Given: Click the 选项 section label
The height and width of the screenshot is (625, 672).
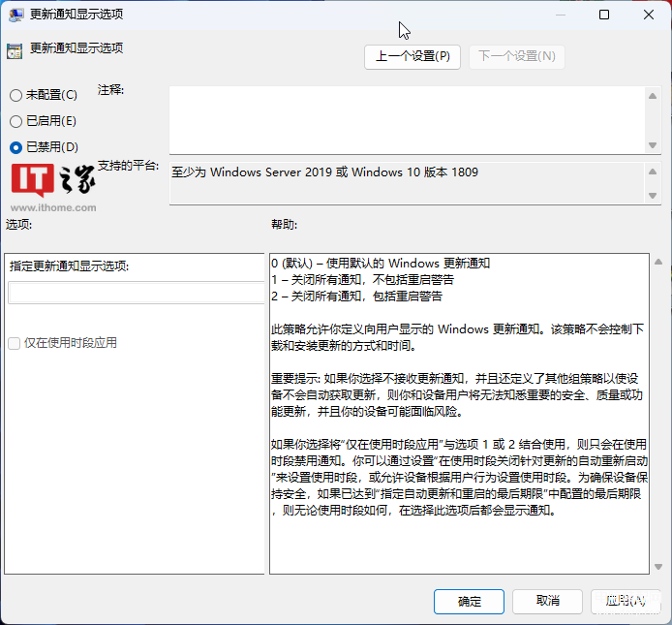Looking at the screenshot, I should pos(18,225).
